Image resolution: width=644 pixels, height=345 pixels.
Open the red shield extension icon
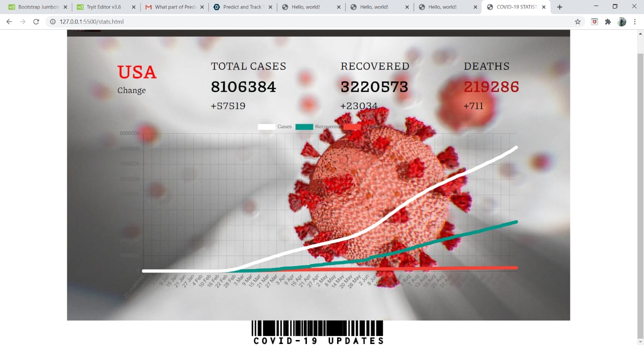pos(594,22)
